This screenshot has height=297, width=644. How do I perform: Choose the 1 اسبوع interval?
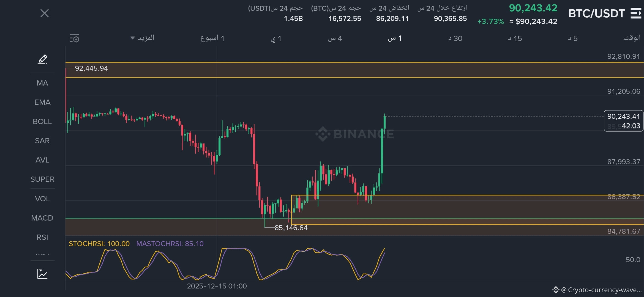[x=212, y=38]
